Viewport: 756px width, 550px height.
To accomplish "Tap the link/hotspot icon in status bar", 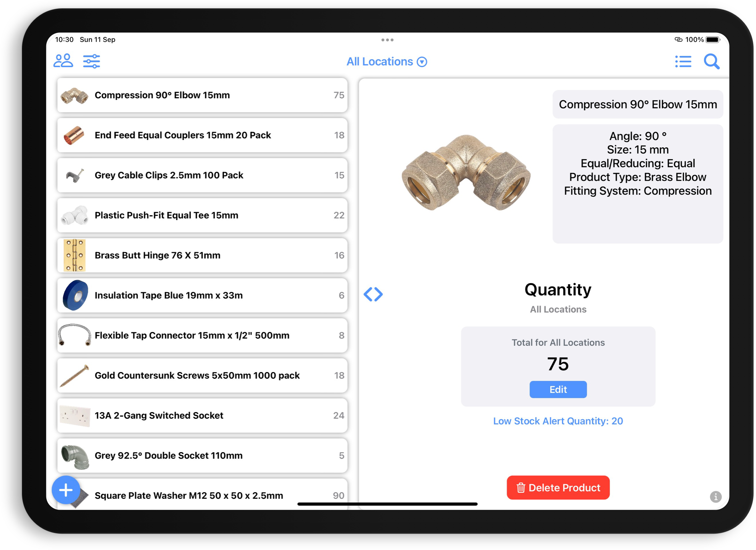I will click(678, 39).
